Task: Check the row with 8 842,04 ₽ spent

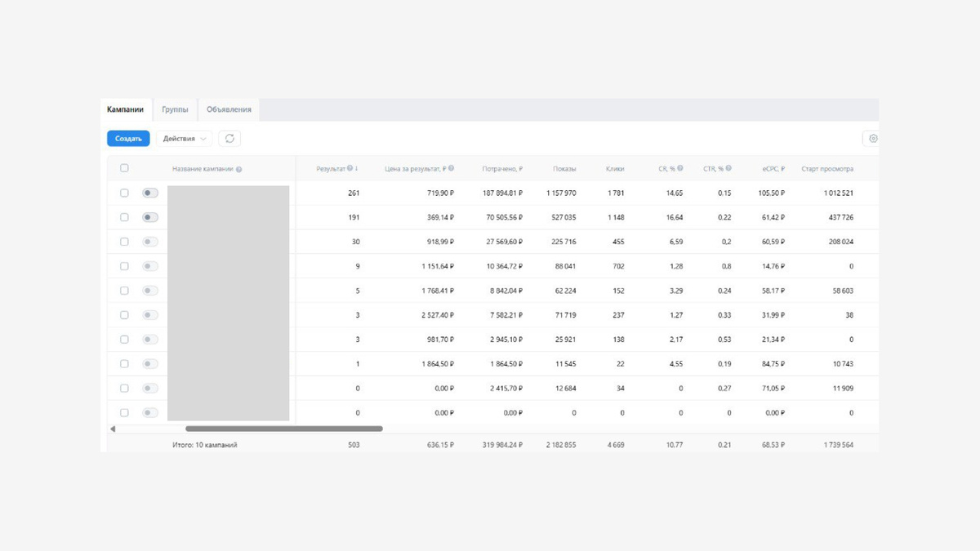Action: [124, 291]
